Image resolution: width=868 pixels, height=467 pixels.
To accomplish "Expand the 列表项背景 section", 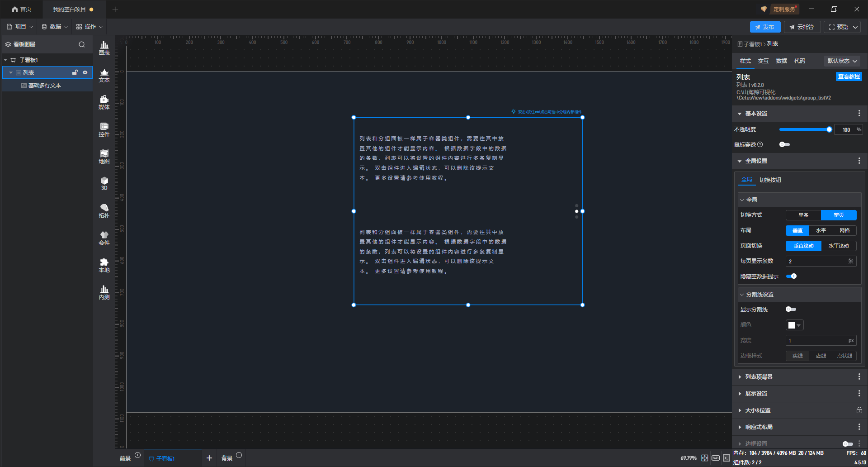I will (759, 377).
